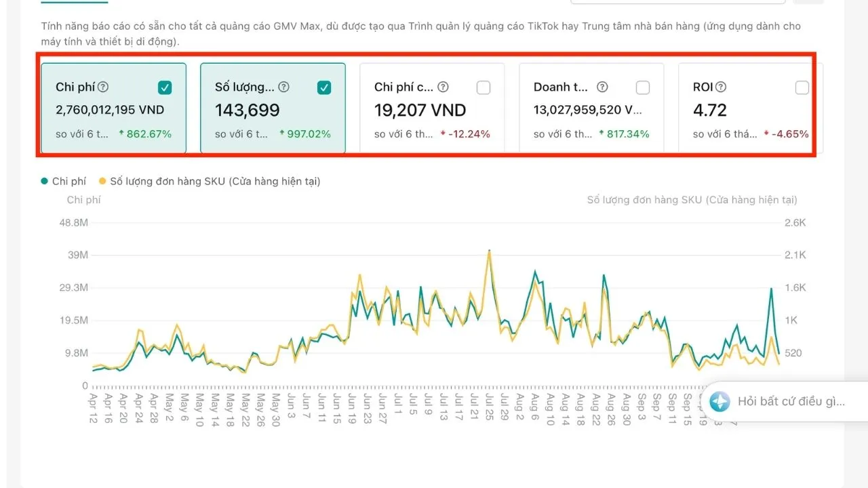Click the teal Chi phí legend dot

tap(45, 181)
